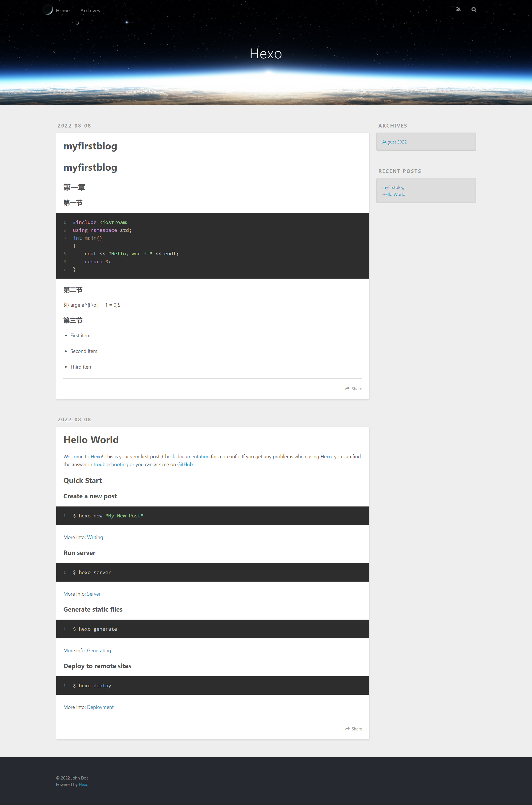
Task: Click the 'Run server' heading
Action: tap(79, 553)
